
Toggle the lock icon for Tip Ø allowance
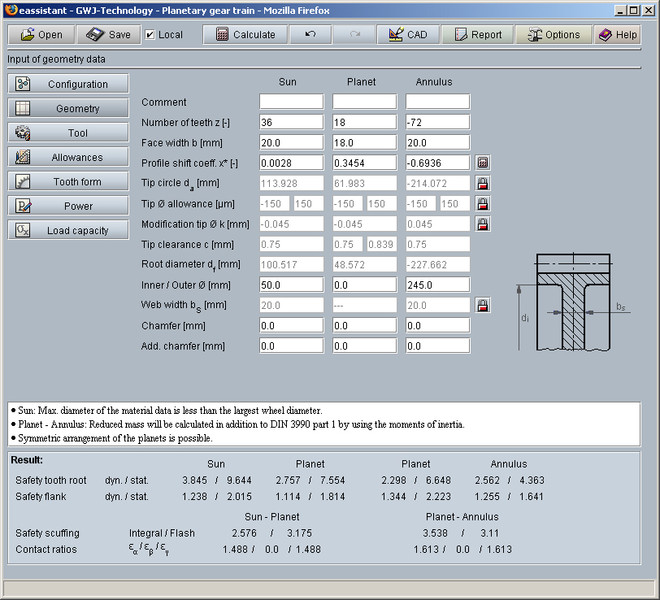[x=483, y=204]
